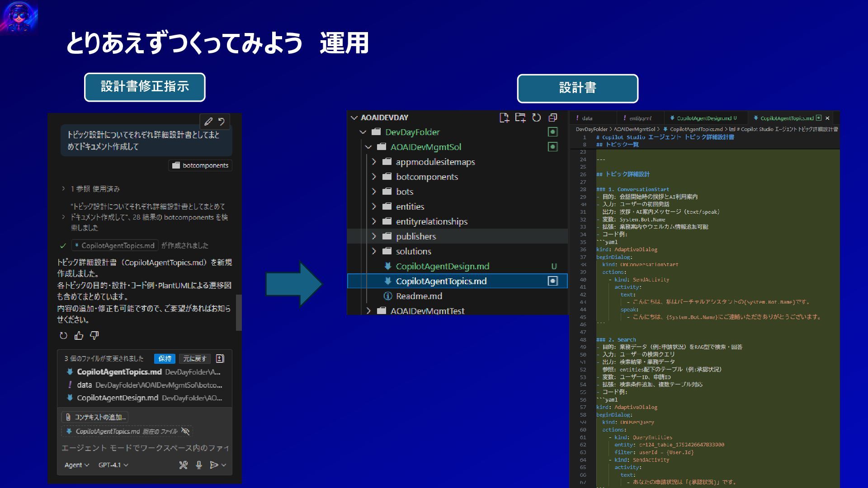Click the New Folder icon in explorer header
The image size is (868, 488).
(520, 118)
